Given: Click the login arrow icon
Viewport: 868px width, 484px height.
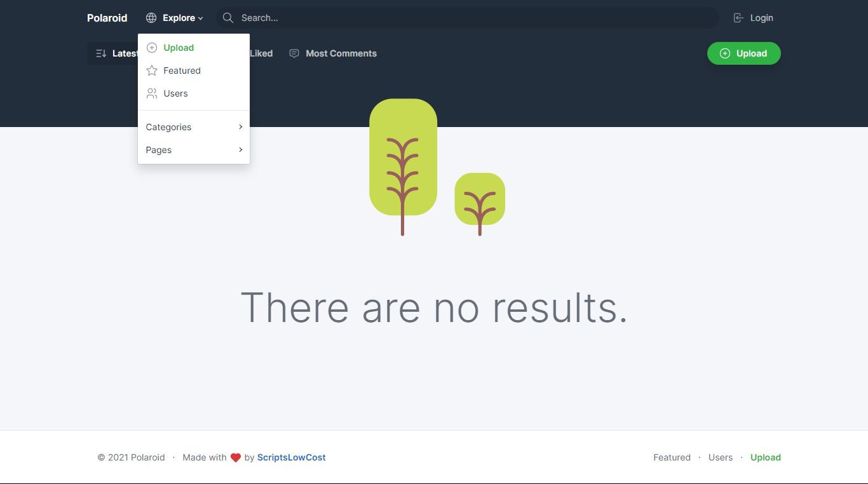Looking at the screenshot, I should click(x=738, y=18).
